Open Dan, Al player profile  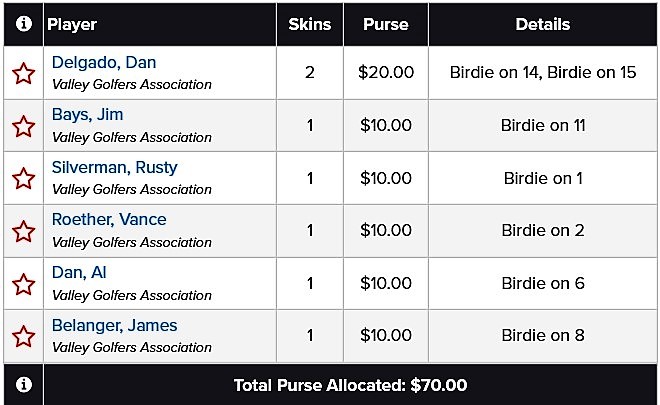click(79, 272)
